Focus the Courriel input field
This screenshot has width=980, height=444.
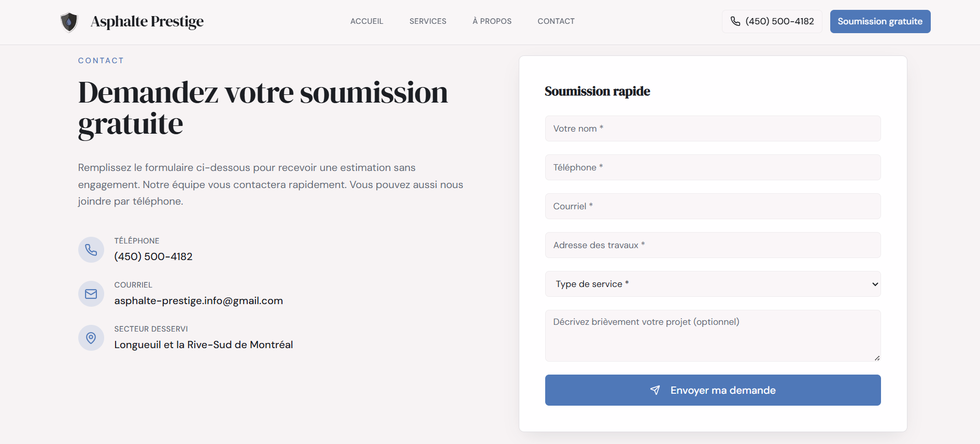713,206
